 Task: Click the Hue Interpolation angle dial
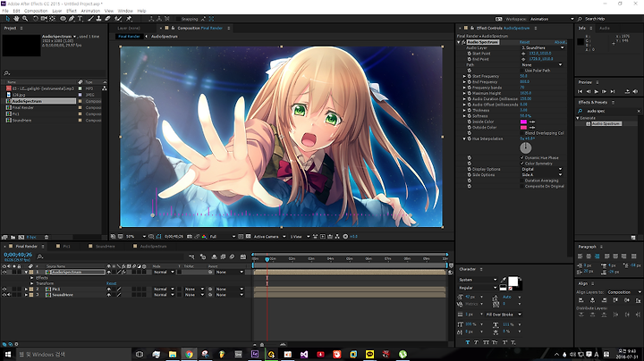526,147
